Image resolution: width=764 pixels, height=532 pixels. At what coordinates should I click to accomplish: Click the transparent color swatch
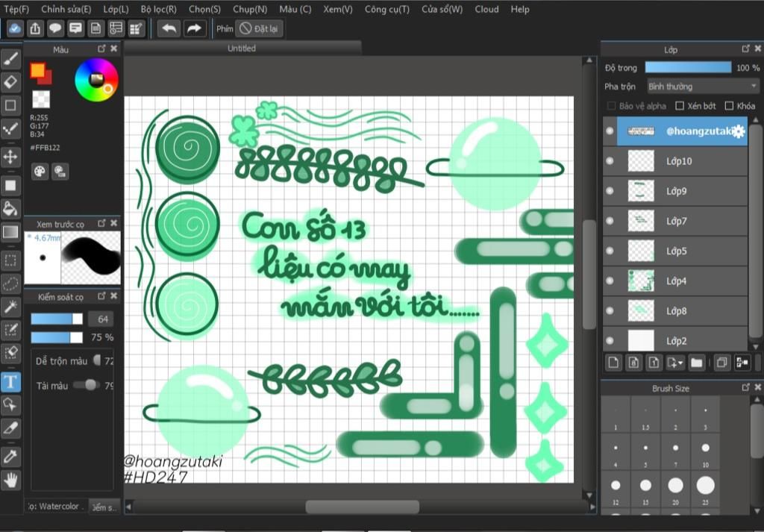click(x=41, y=99)
